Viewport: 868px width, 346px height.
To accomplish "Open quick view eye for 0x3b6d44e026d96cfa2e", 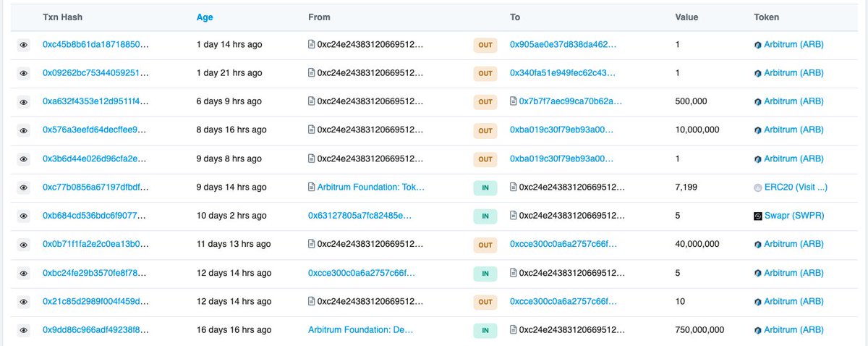I will point(23,159).
